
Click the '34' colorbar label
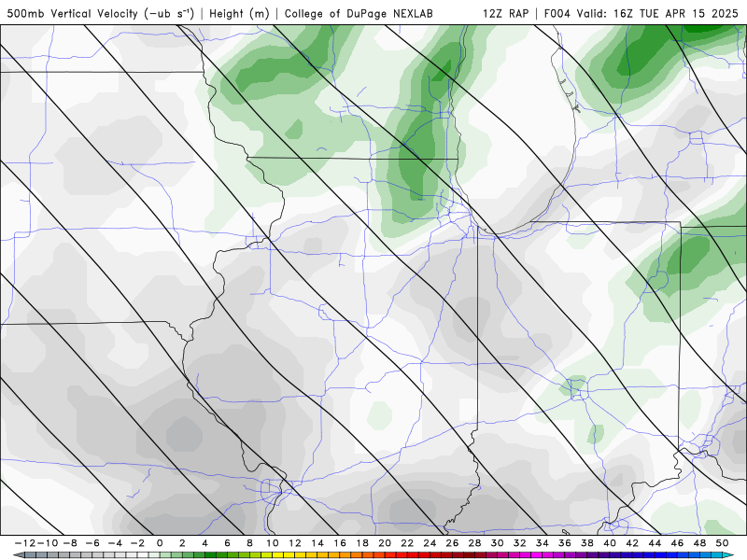tap(543, 543)
